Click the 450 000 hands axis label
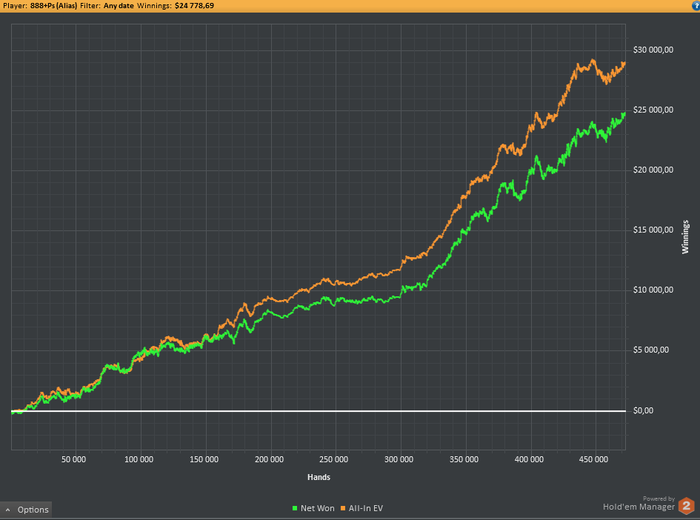Viewport: 700px width, 520px height. (x=594, y=459)
